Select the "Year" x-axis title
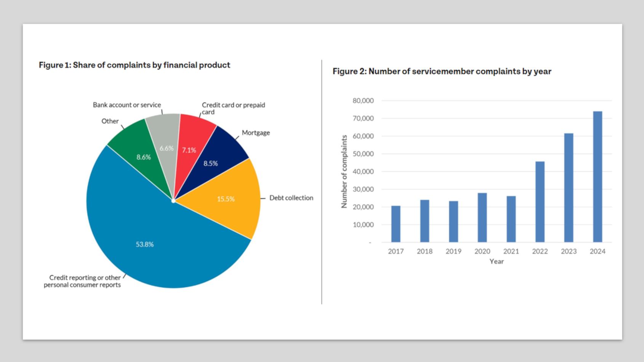Screen dimensions: 644x362 tap(497, 261)
